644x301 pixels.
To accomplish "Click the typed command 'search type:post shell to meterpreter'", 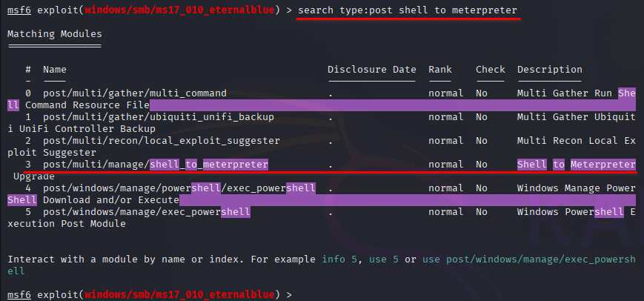I will (408, 10).
